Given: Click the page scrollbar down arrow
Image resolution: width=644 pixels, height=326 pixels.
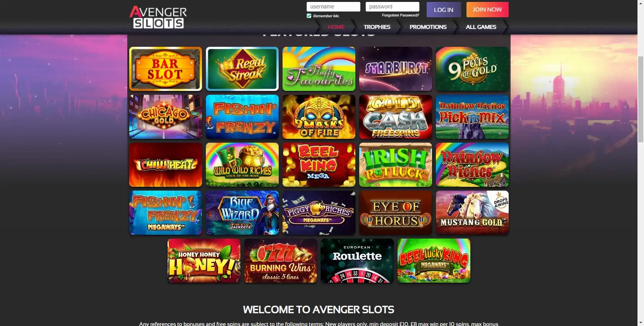Looking at the screenshot, I should coord(641,323).
